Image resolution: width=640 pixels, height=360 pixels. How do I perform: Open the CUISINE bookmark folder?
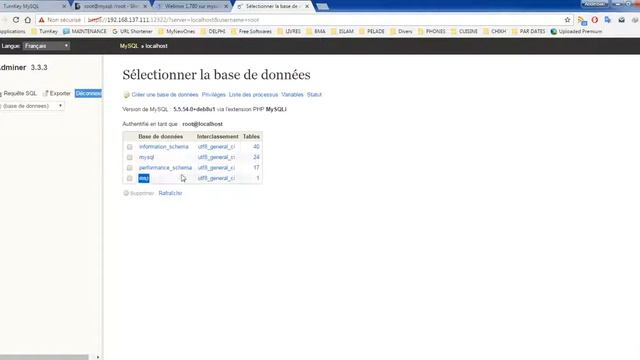(464, 31)
